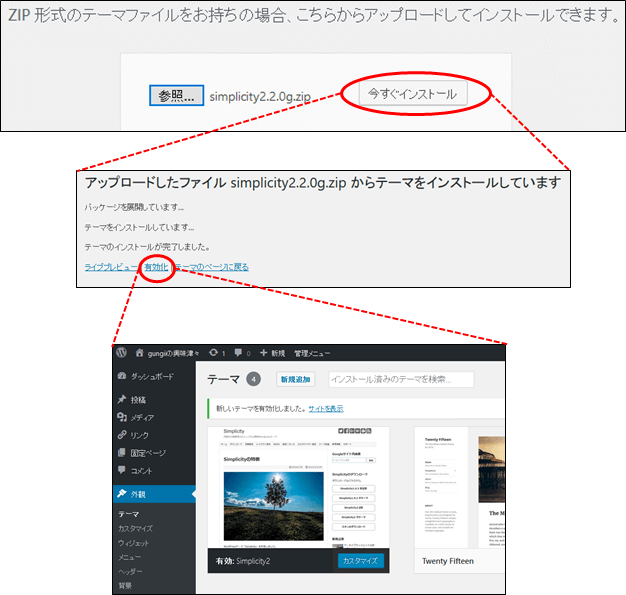
Task: Click the blue カスタマイズ button on Simplicity2
Action: (361, 561)
